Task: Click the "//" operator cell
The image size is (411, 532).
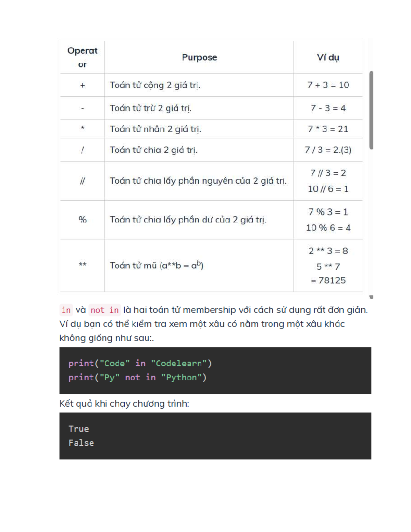Action: point(82,181)
